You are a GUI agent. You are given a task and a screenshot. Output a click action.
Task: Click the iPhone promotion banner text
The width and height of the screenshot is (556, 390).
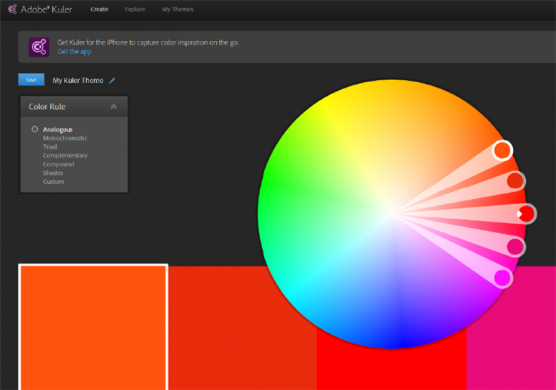148,43
